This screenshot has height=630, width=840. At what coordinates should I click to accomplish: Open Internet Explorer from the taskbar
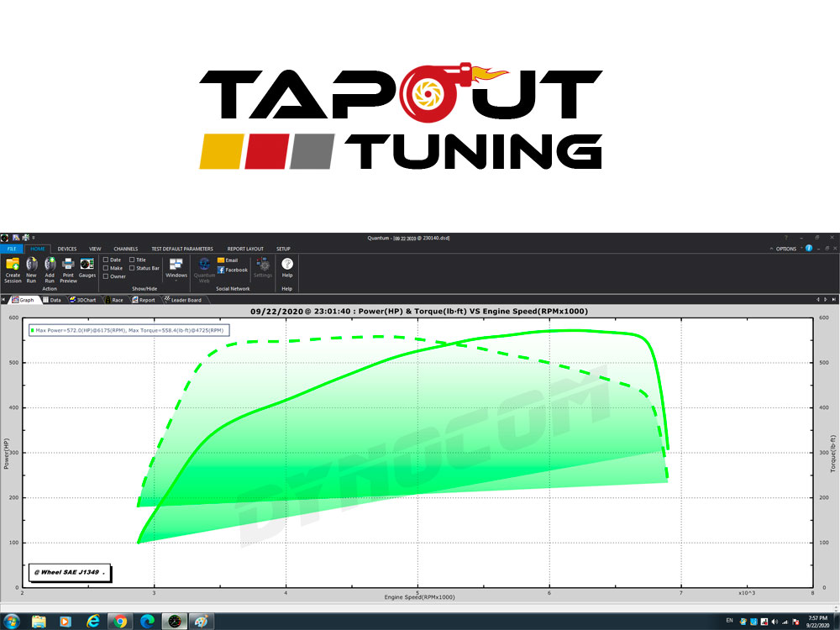click(93, 622)
